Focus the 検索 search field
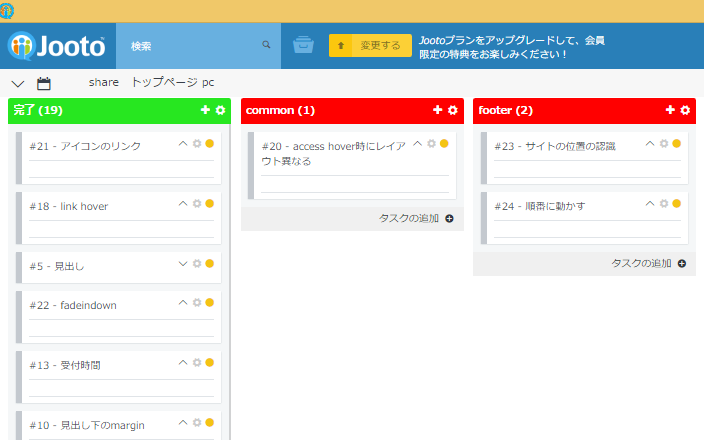The image size is (704, 440). coord(198,46)
